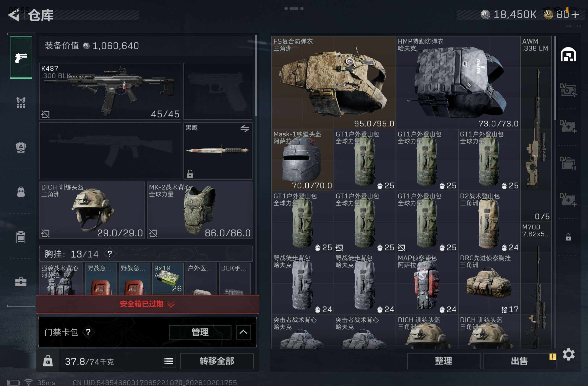Open the toolbox category in the sidebar

(21, 282)
